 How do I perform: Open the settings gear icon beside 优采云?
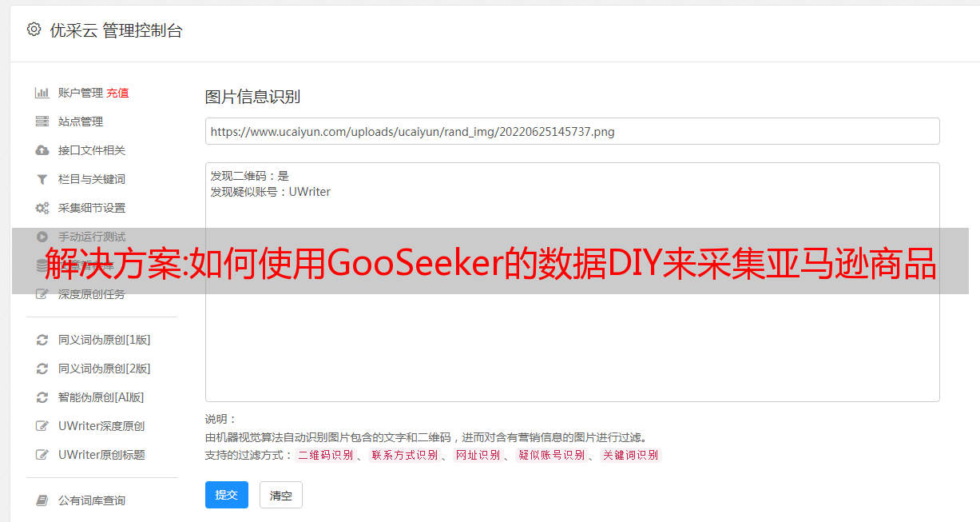click(x=34, y=30)
